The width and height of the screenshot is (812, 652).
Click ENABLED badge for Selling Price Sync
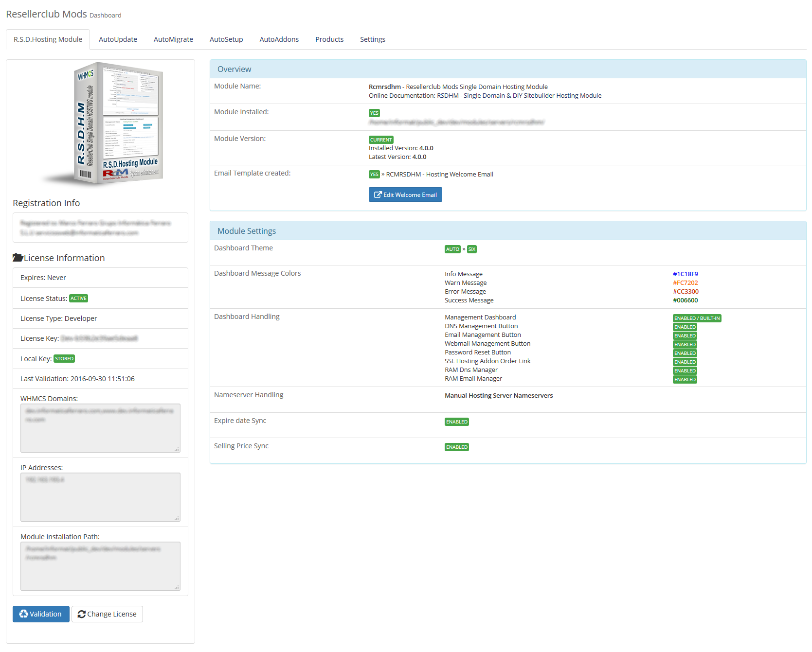pyautogui.click(x=457, y=447)
